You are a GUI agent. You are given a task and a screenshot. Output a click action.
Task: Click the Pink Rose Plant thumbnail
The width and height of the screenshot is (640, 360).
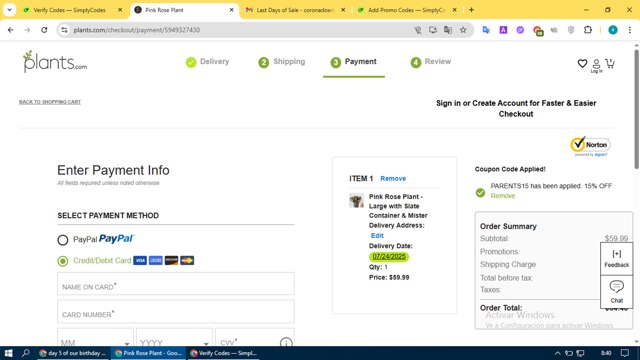coord(356,201)
